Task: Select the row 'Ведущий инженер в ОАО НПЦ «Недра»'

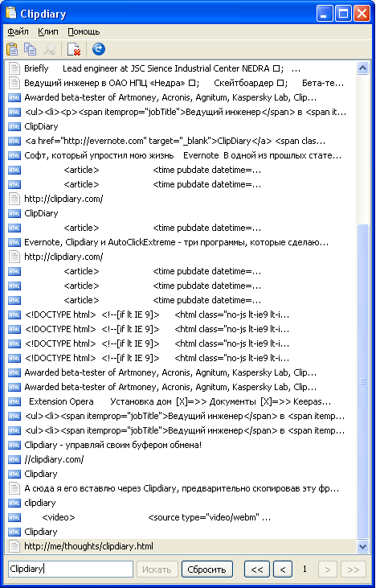Action: (x=181, y=83)
